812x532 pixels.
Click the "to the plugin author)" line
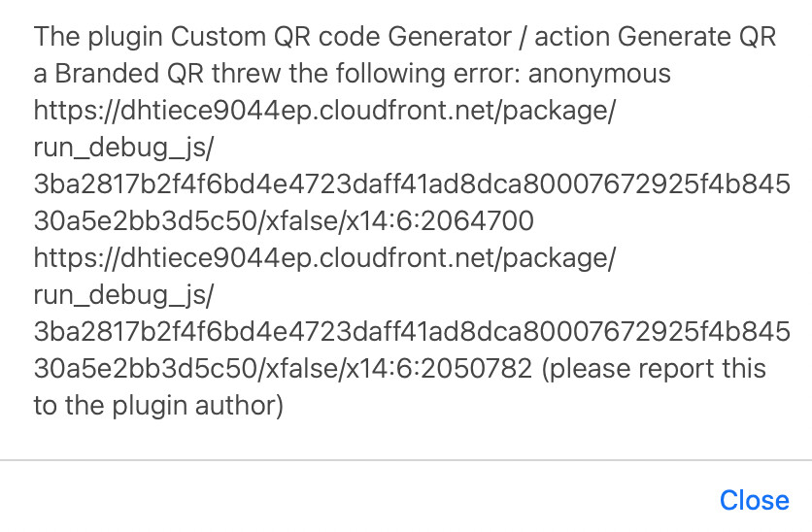(157, 406)
